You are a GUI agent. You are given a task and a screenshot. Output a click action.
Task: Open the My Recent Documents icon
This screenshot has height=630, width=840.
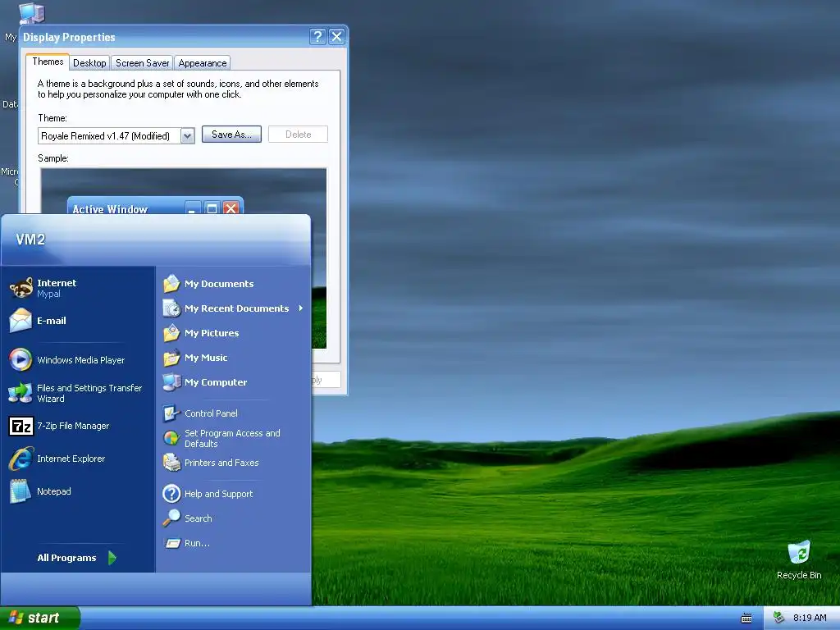tap(172, 308)
